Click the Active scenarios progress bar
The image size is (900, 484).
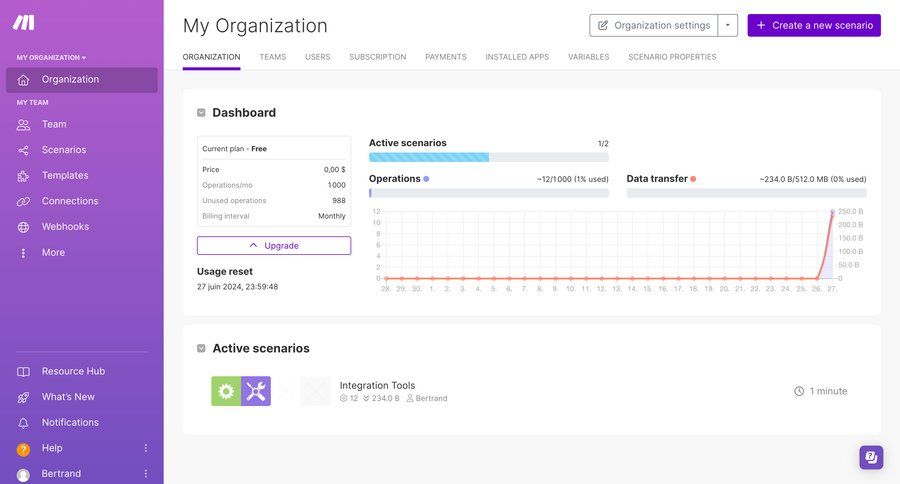[x=488, y=157]
